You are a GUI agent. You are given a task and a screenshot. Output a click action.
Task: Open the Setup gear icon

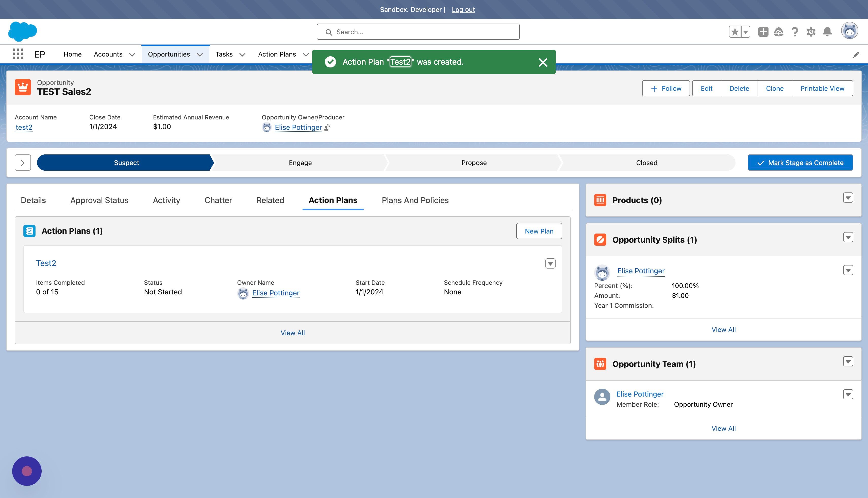[x=811, y=32]
